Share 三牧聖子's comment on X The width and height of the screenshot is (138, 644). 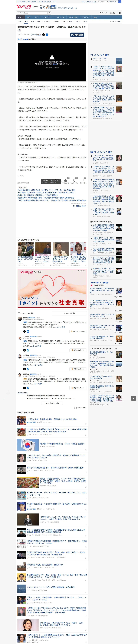[24, 369]
